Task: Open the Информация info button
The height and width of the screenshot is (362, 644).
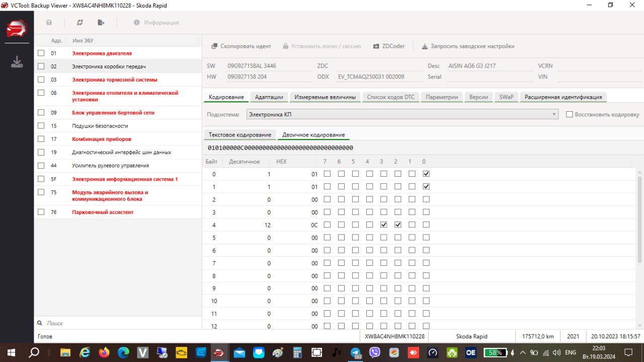Action: click(x=156, y=23)
